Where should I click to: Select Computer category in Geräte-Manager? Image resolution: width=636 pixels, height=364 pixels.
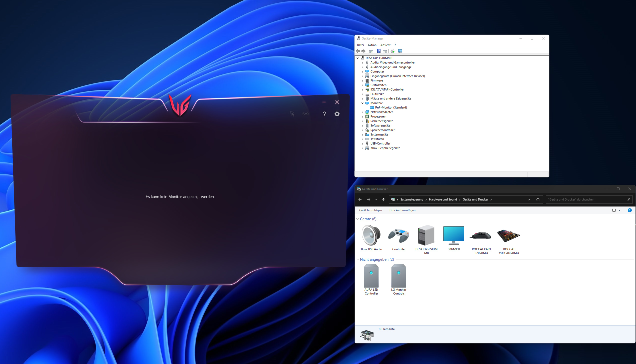(377, 71)
